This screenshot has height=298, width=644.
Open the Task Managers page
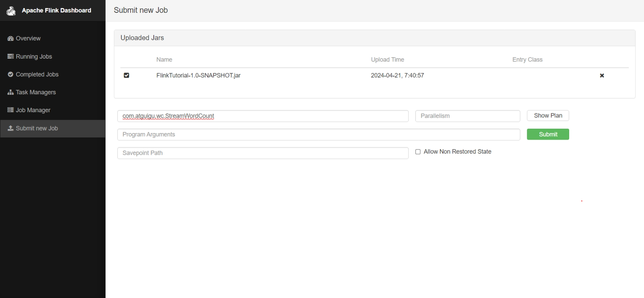click(x=36, y=92)
